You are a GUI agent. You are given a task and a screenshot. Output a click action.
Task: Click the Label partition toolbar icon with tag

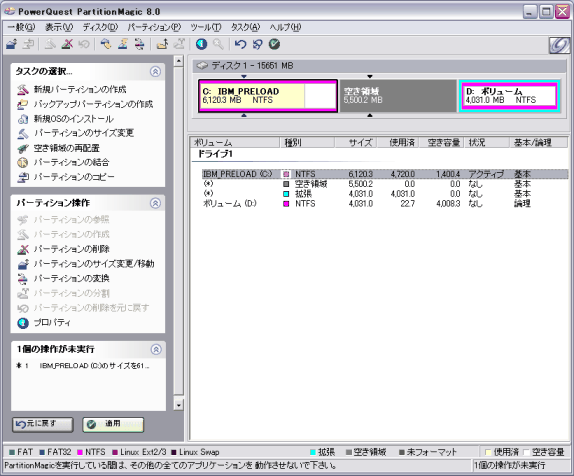pyautogui.click(x=106, y=44)
